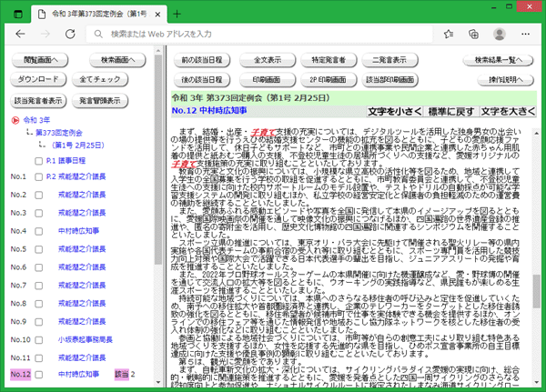Open the 操作説明へ button
This screenshot has width=546, height=392.
pos(506,80)
